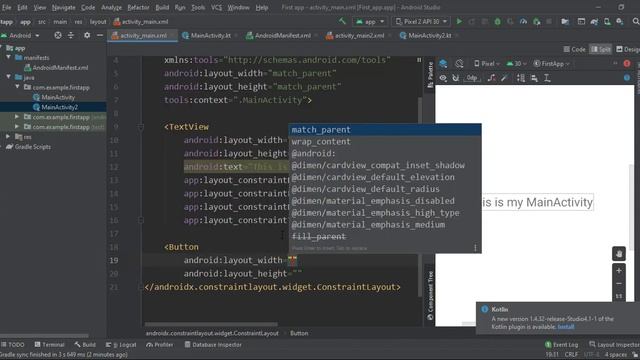Screen dimensions: 640x360
Task: Open the Layout Inspector
Action: (615, 345)
